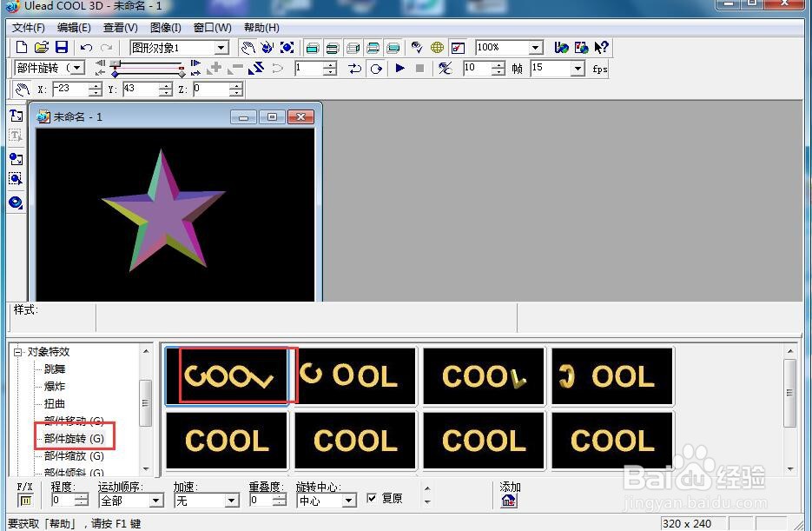
Task: Open the 图像(I) menu
Action: 165,28
